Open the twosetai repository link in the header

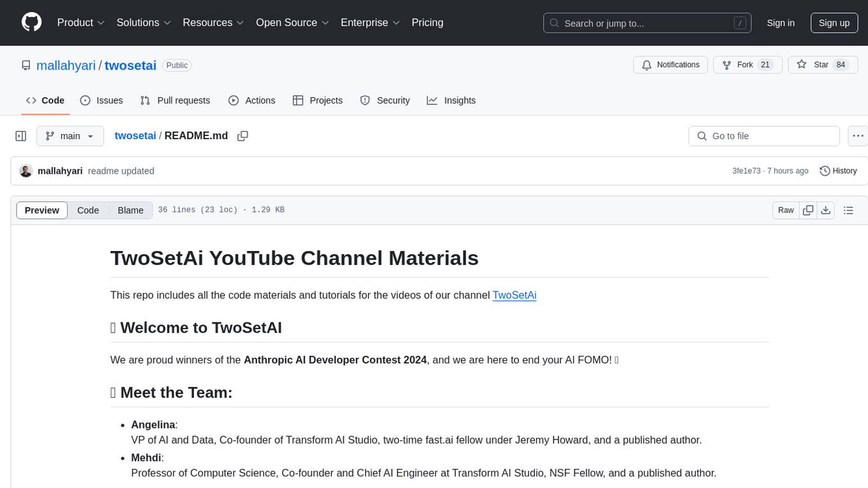pyautogui.click(x=130, y=65)
